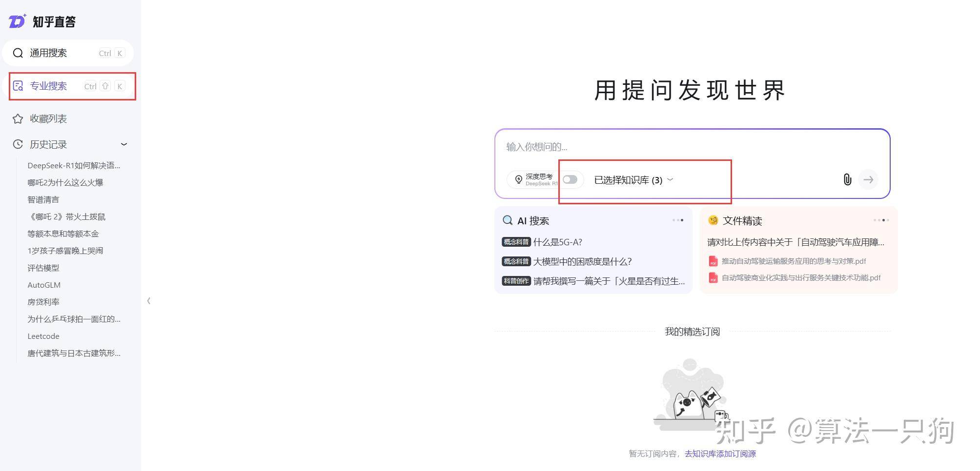Click the 收藏列表 star icon

(18, 118)
